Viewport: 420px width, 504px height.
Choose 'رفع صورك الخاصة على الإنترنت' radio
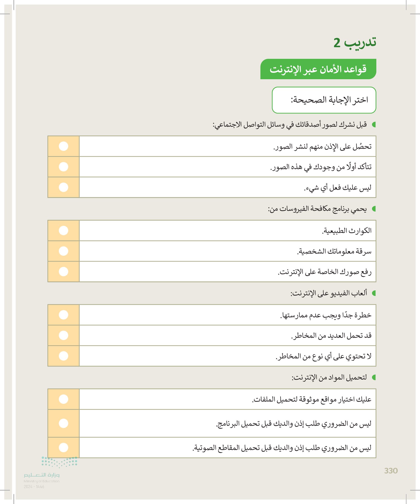63,271
